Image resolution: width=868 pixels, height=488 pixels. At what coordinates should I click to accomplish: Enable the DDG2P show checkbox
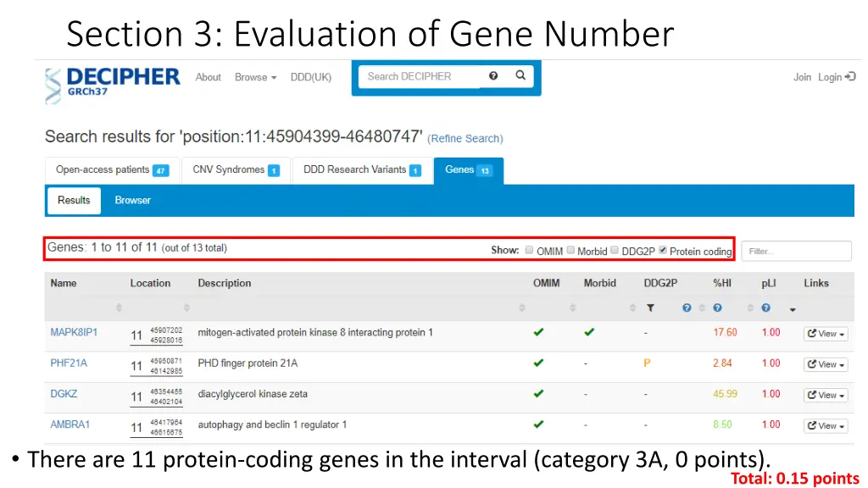615,250
